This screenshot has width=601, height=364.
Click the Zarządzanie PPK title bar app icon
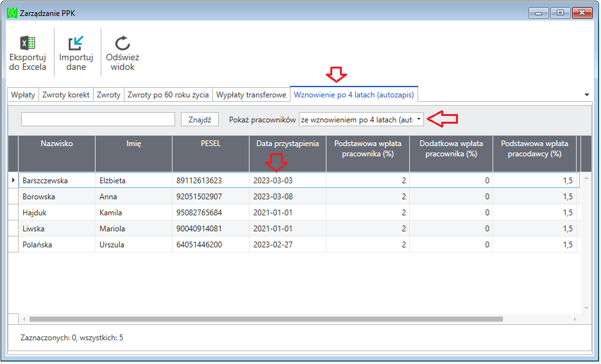point(12,13)
